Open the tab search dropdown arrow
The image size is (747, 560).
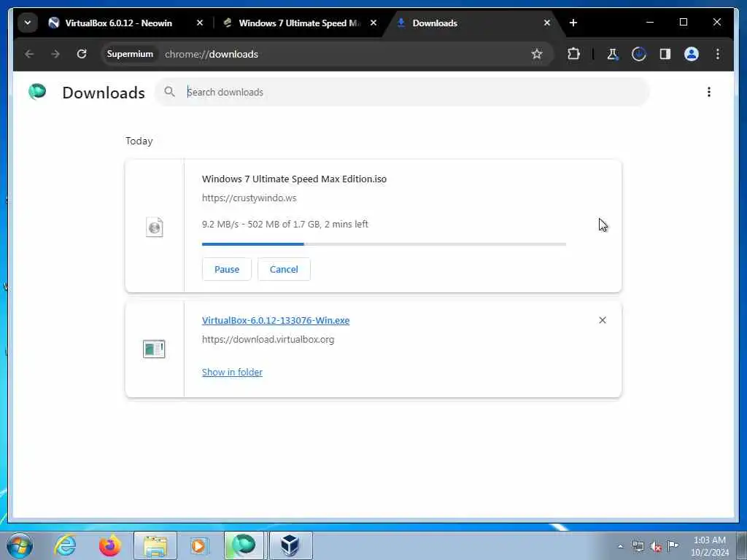[x=28, y=23]
